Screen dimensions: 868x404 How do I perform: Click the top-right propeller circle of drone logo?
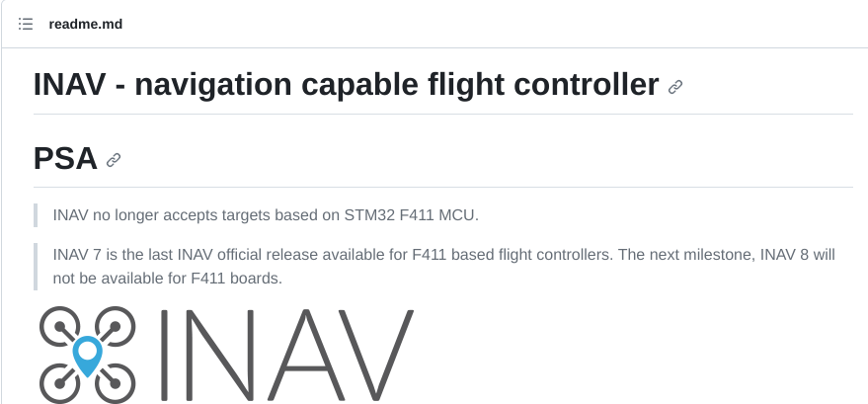(x=116, y=327)
